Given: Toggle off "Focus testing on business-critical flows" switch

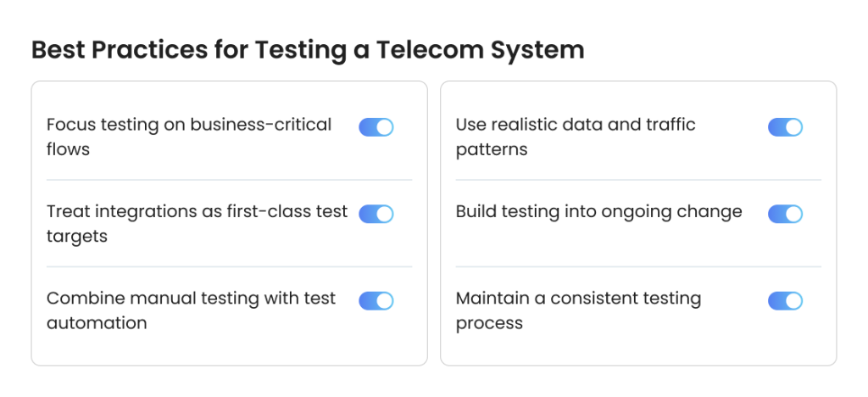Looking at the screenshot, I should [x=376, y=127].
